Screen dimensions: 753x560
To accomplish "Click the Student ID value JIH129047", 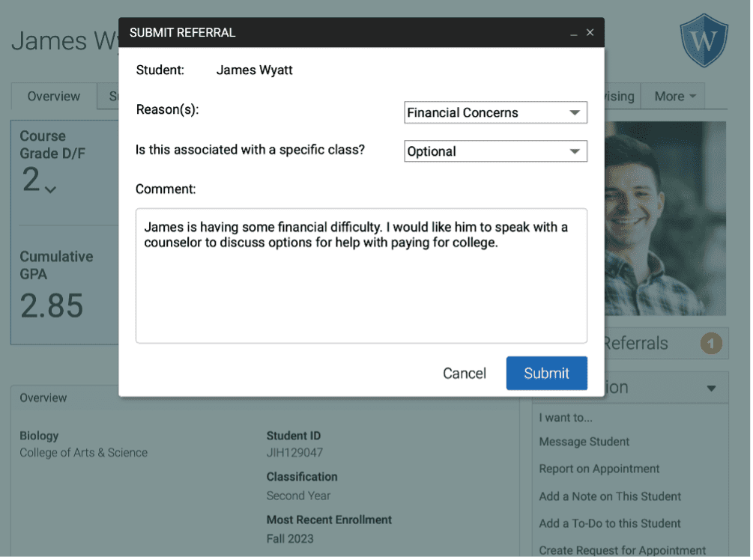I will coord(294,452).
